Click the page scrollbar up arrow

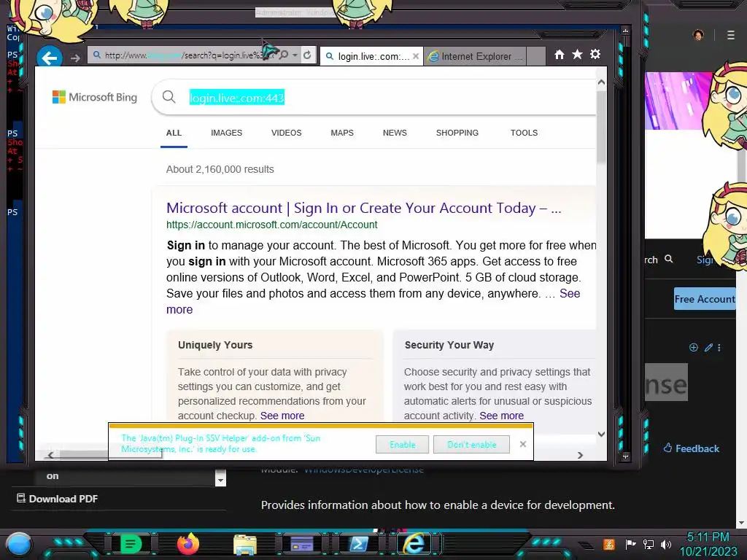(x=601, y=82)
